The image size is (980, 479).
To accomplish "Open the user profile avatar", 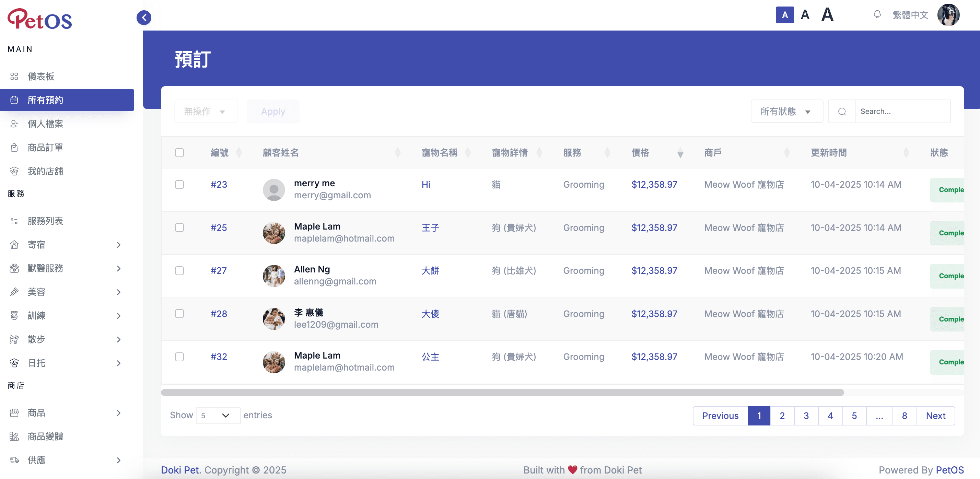I will point(948,15).
